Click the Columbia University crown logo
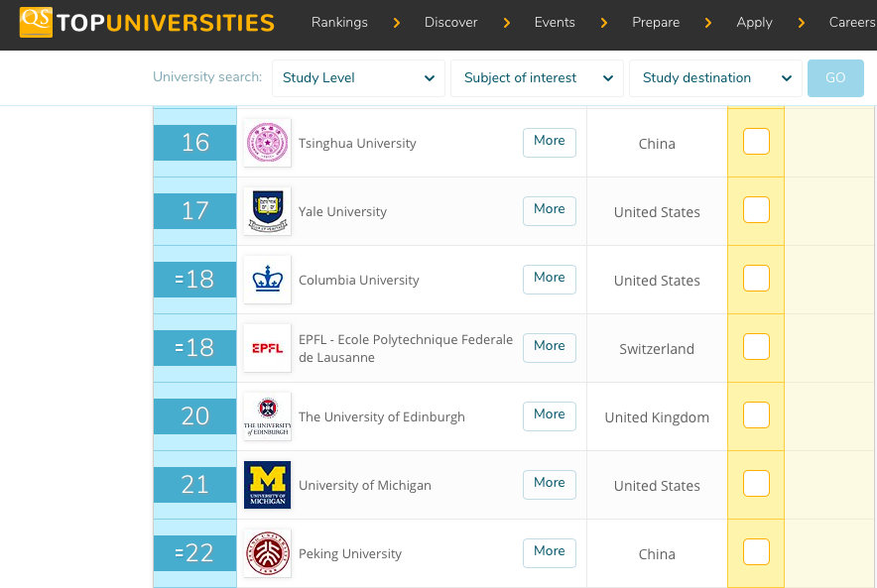The image size is (877, 588). [x=267, y=280]
